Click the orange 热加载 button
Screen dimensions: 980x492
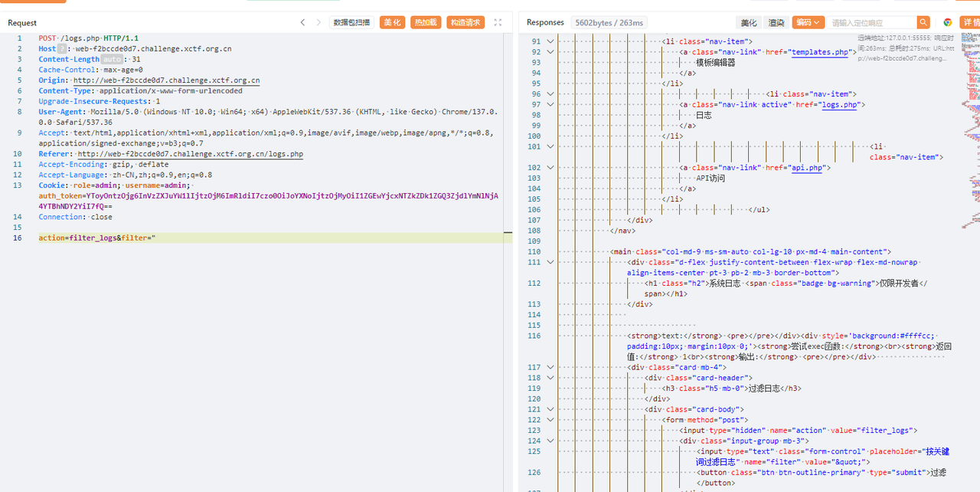click(x=426, y=23)
